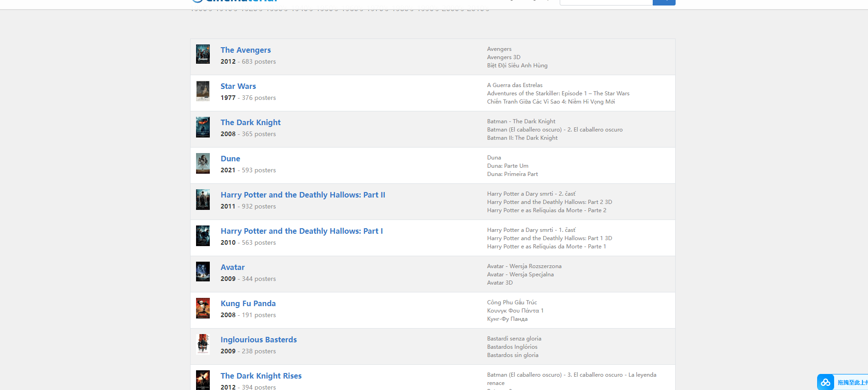Open the Inglourious Basterds title link

pos(259,340)
